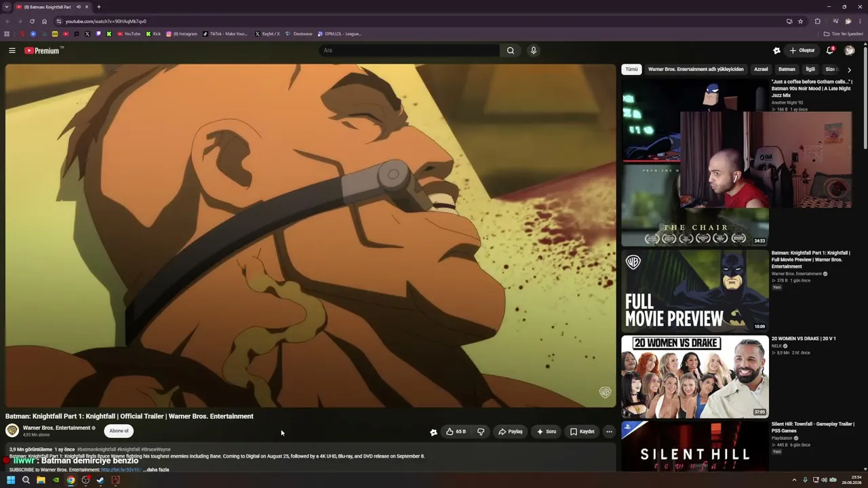The width and height of the screenshot is (868, 488).
Task: Open Warner Bros. Entertainment channel name link
Action: [56, 428]
